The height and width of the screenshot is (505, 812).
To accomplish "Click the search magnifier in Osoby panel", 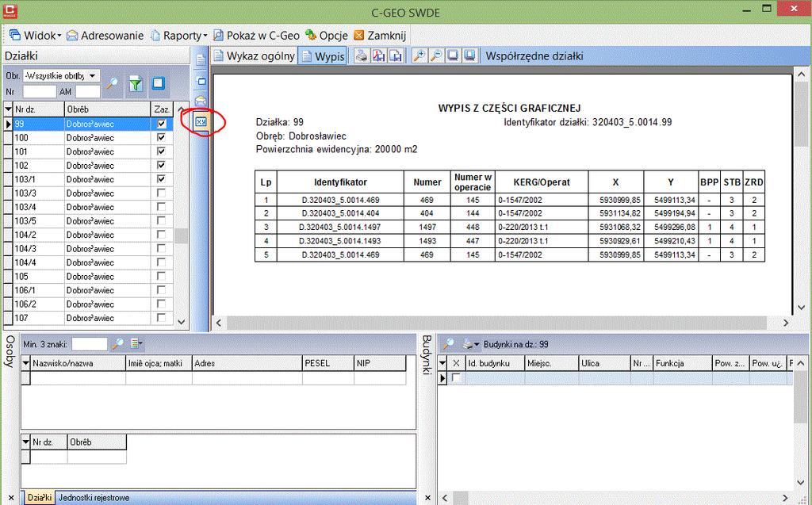I will pos(119,344).
